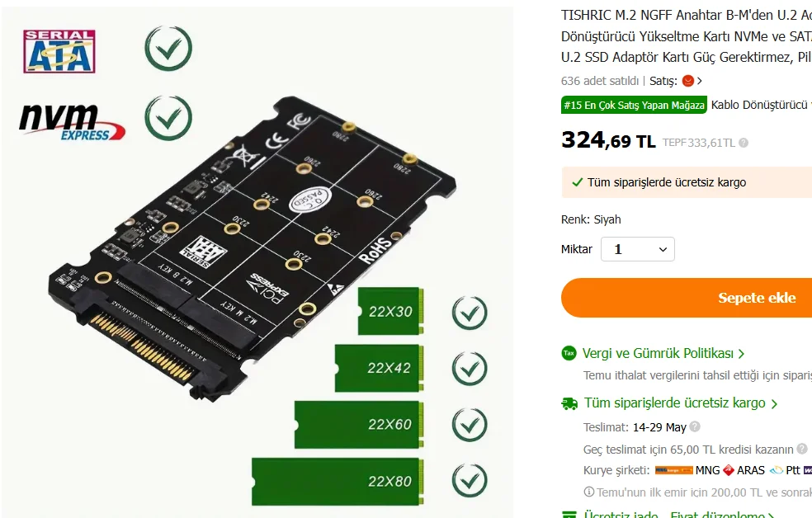This screenshot has height=518, width=812.
Task: Expand Vergi ve Gümrük Politikası chevron
Action: 741,354
